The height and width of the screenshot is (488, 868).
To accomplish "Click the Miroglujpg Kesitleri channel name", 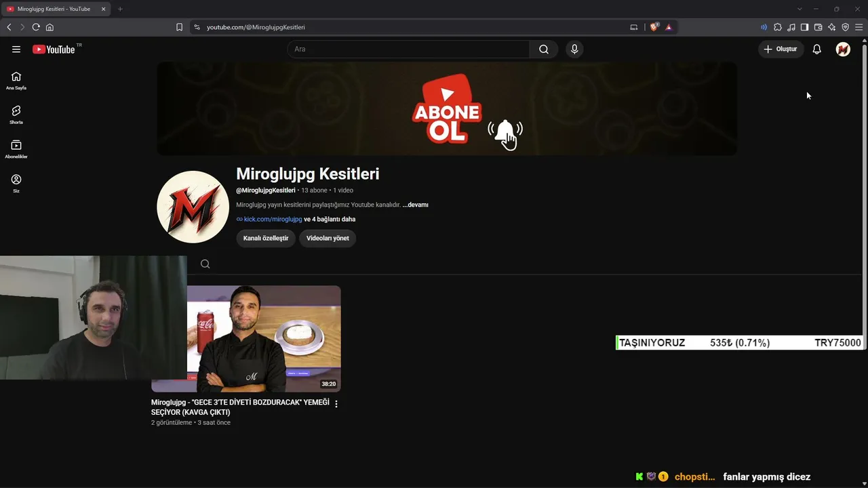I will coord(308,174).
